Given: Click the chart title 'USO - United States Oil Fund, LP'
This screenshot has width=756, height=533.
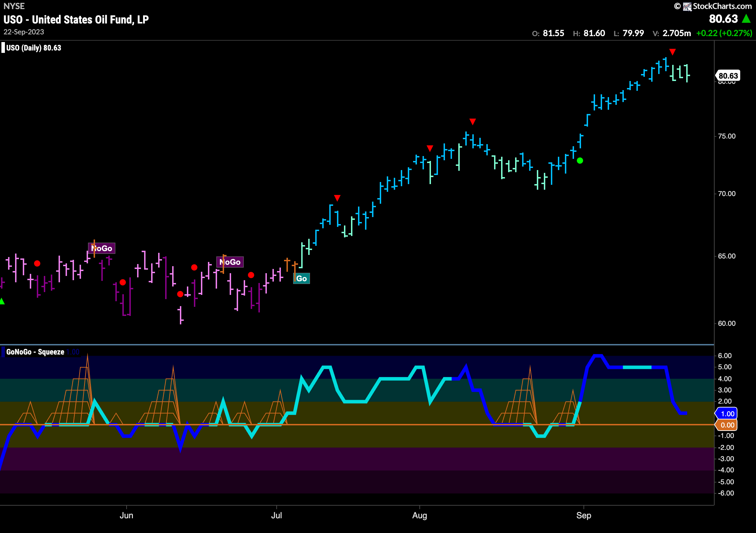Looking at the screenshot, I should [76, 19].
